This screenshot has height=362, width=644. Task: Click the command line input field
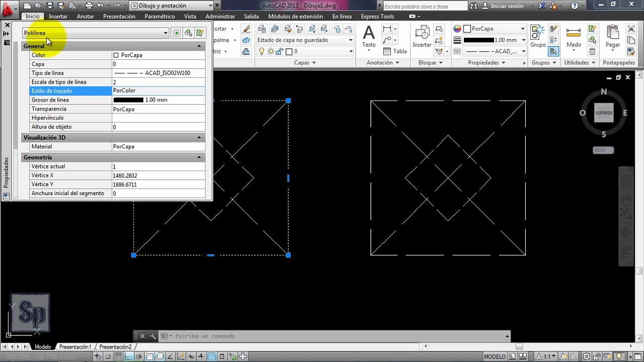click(x=337, y=336)
